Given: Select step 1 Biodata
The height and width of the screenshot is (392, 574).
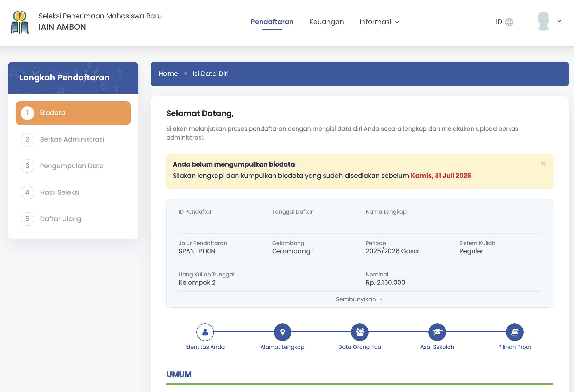Looking at the screenshot, I should [x=73, y=113].
